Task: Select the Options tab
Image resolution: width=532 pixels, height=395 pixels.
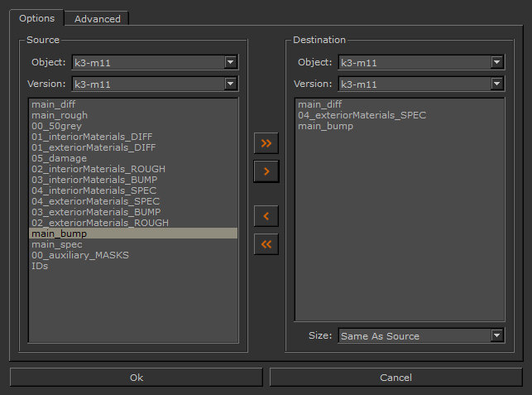Action: tap(36, 18)
